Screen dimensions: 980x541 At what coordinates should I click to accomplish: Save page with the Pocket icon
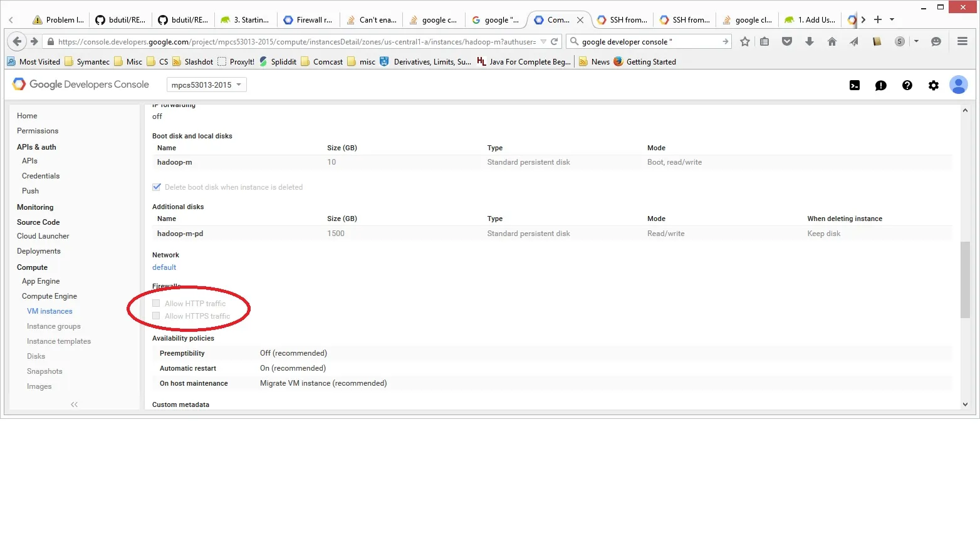tap(787, 41)
